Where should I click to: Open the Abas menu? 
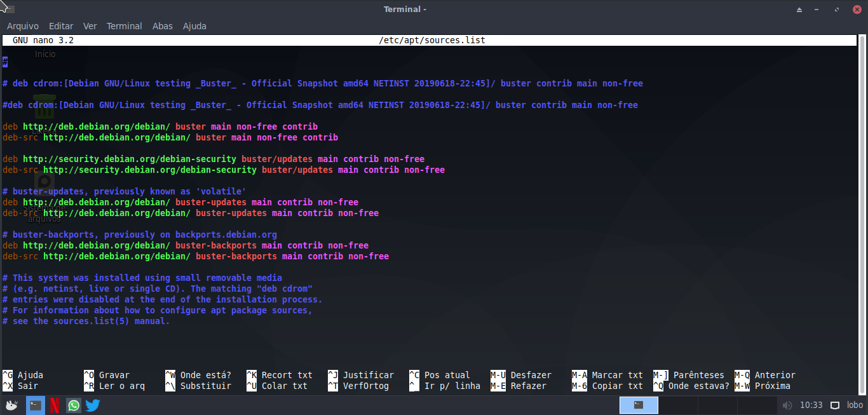pos(162,26)
